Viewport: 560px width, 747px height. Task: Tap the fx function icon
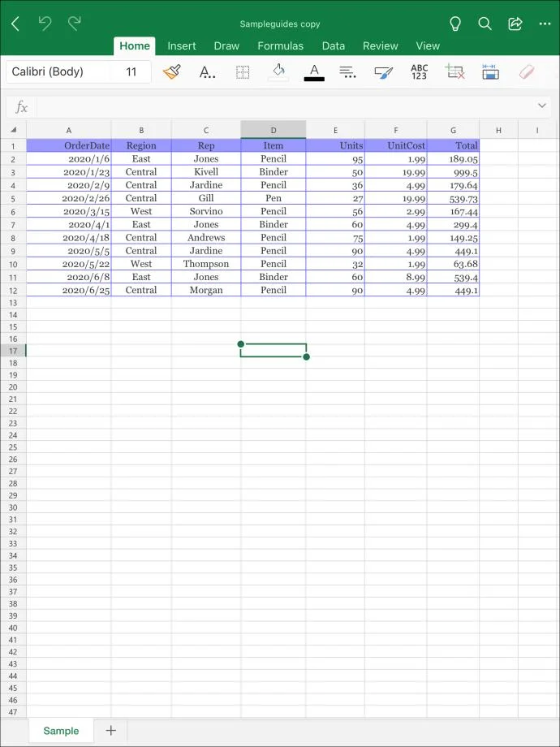21,106
